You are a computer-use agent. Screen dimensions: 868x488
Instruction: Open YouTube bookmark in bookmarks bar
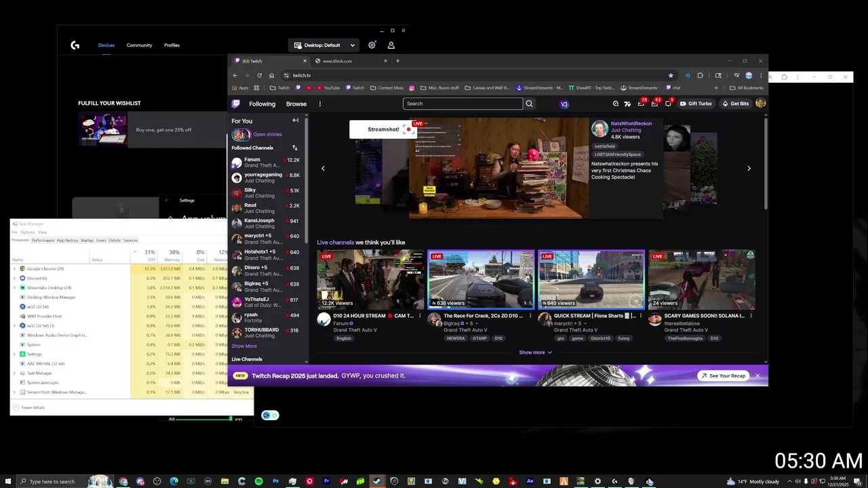[328, 88]
